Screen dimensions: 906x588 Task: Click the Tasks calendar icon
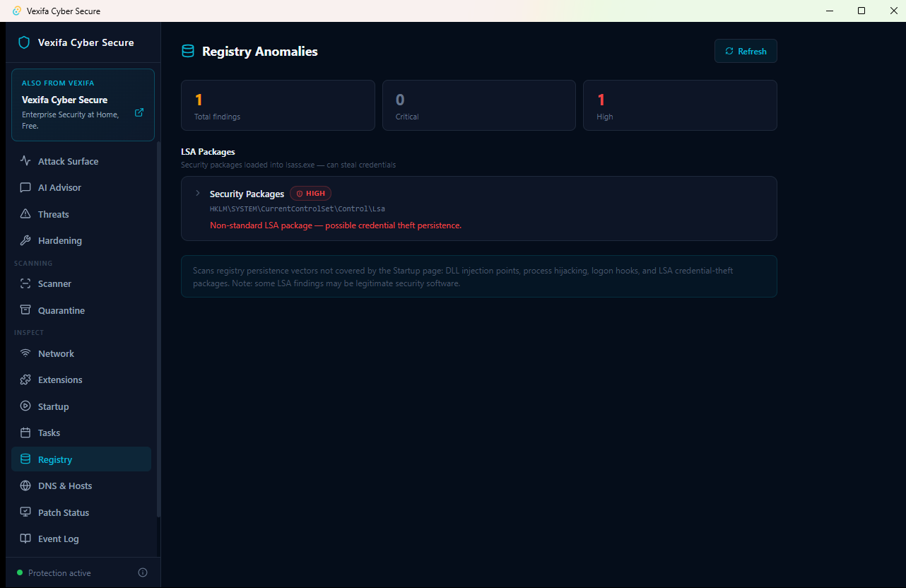pyautogui.click(x=25, y=433)
